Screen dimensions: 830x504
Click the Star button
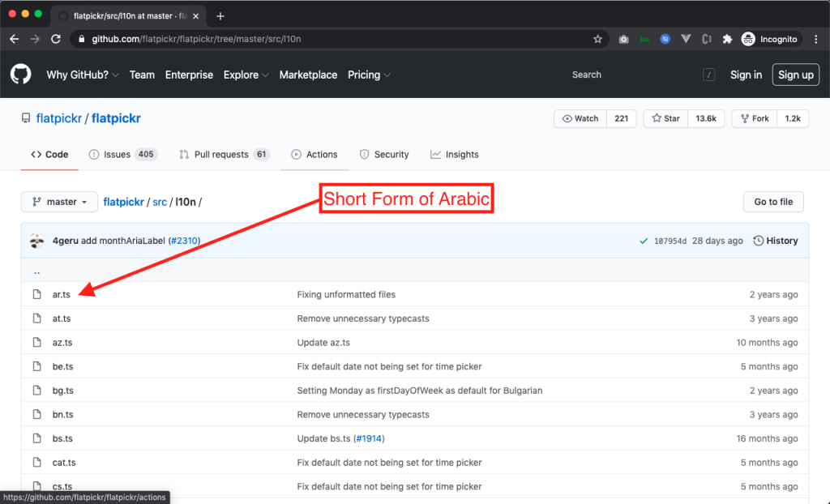click(665, 118)
